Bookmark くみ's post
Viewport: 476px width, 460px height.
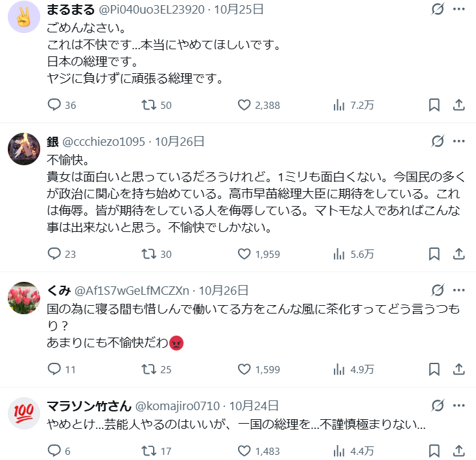point(434,369)
